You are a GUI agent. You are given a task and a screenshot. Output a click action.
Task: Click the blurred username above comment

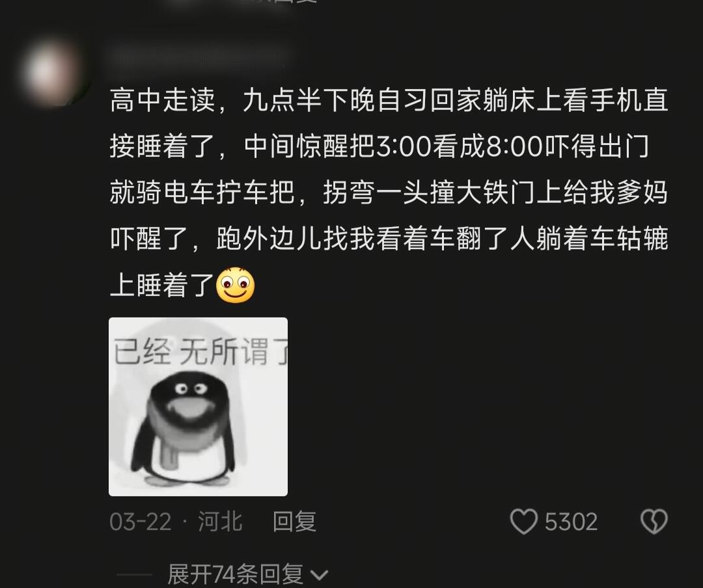[x=200, y=56]
